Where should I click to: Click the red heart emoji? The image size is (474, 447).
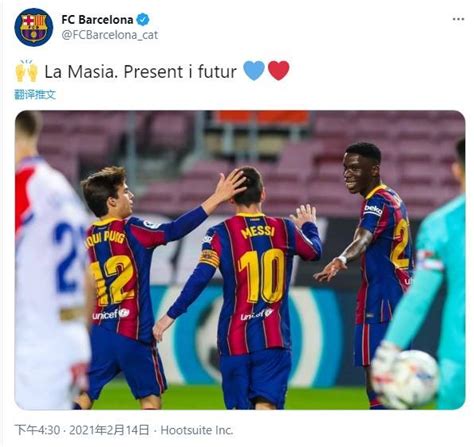[279, 71]
